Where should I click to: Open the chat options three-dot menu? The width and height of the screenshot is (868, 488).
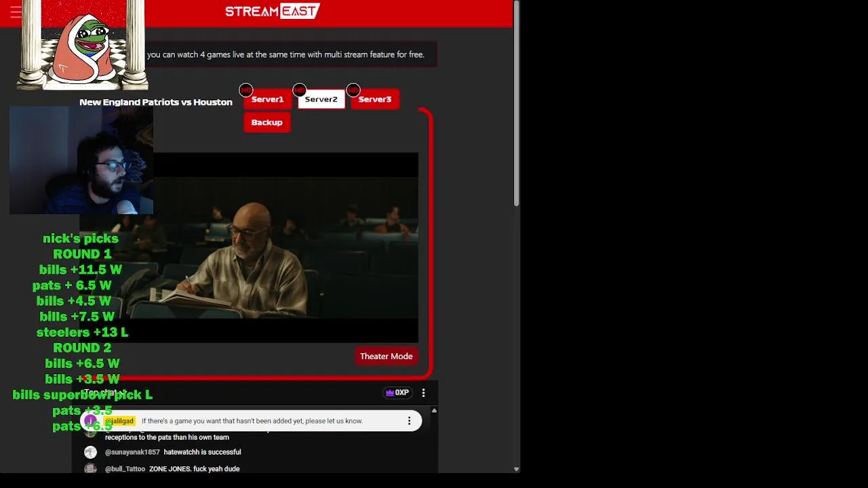[x=423, y=392]
